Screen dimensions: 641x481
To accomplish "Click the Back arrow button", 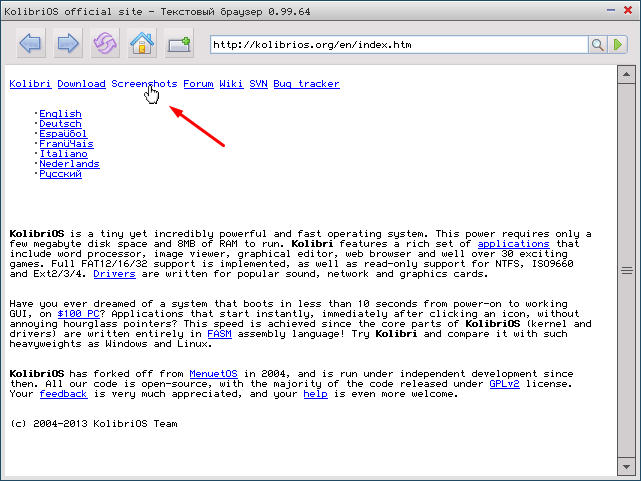I will click(x=30, y=44).
